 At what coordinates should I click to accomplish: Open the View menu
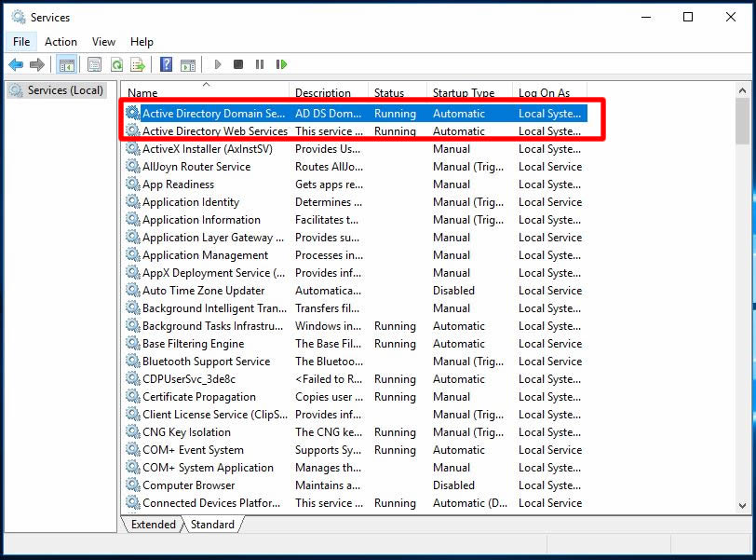coord(103,42)
